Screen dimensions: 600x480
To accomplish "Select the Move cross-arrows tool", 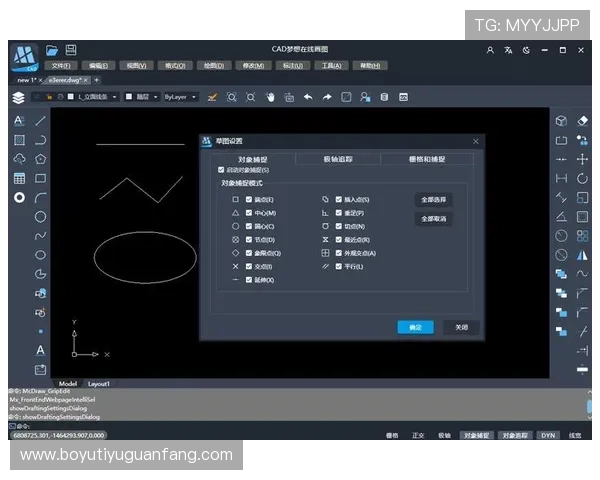I will (x=582, y=159).
